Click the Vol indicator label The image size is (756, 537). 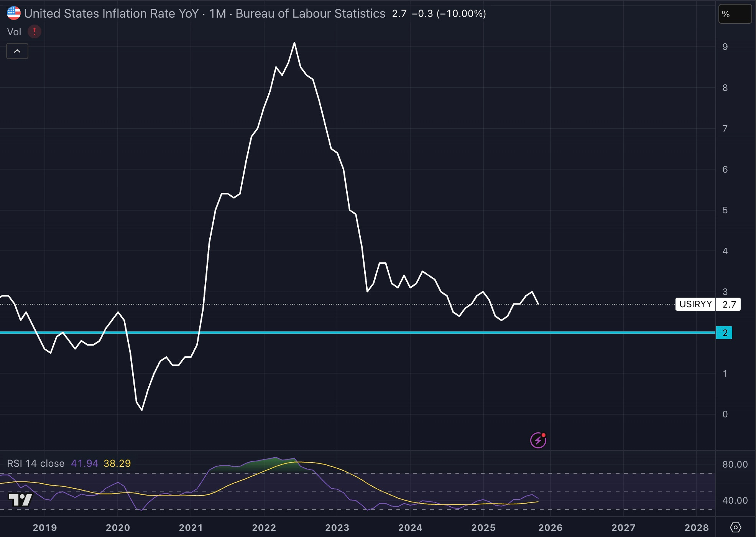coord(14,32)
